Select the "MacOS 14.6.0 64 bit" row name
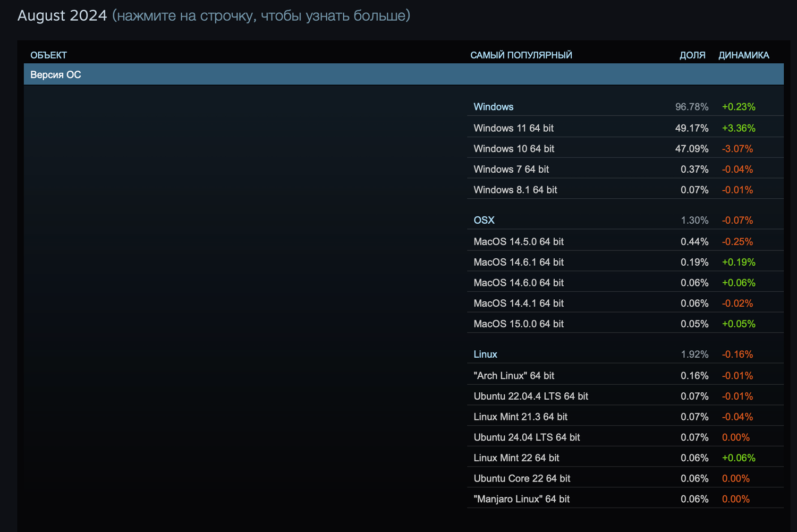This screenshot has width=797, height=532. click(519, 283)
